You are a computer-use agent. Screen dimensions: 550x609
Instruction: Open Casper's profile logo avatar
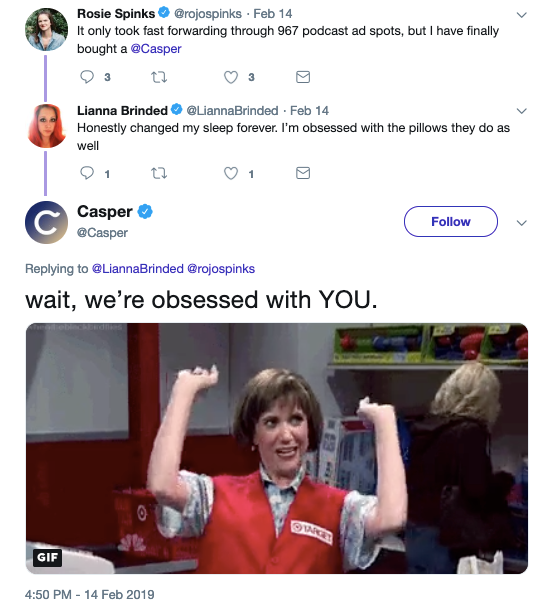[46, 223]
